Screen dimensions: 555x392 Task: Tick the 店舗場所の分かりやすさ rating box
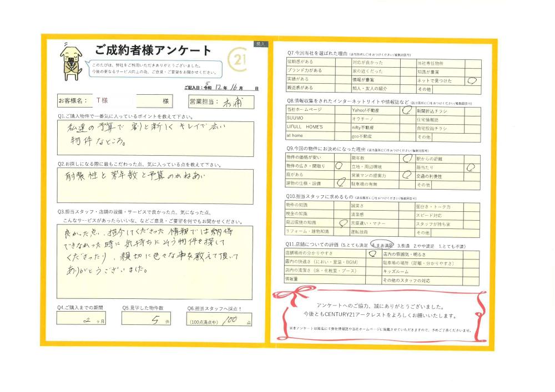pos(372,253)
